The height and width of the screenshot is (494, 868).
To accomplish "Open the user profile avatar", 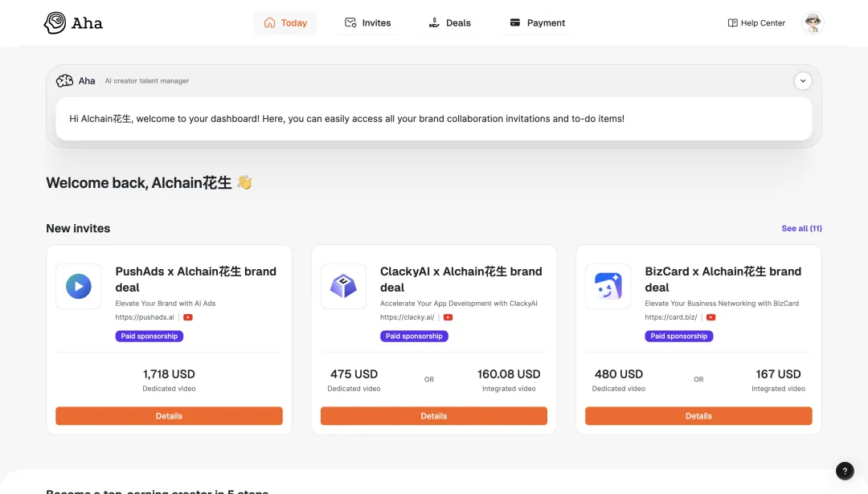I will pyautogui.click(x=813, y=23).
